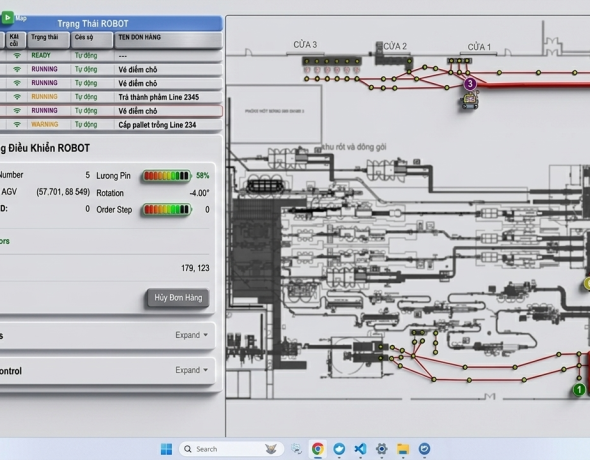
Task: Click the Wi-Fi icon in the Trả thành phẩm row
Action: tap(17, 97)
